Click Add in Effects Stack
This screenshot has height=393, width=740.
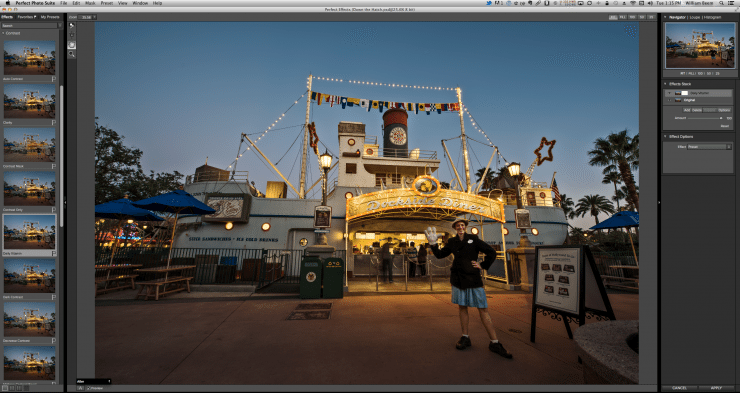pos(687,110)
